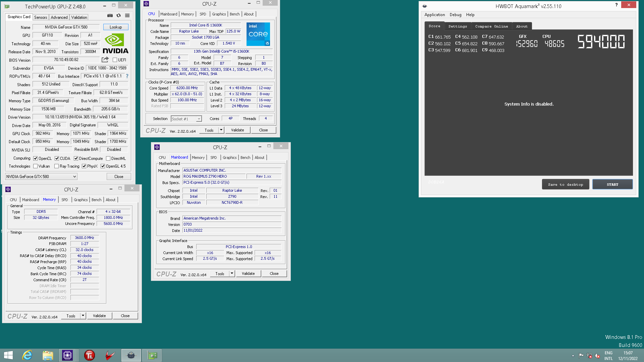
Task: Open File Explorer from the taskbar
Action: click(48, 355)
